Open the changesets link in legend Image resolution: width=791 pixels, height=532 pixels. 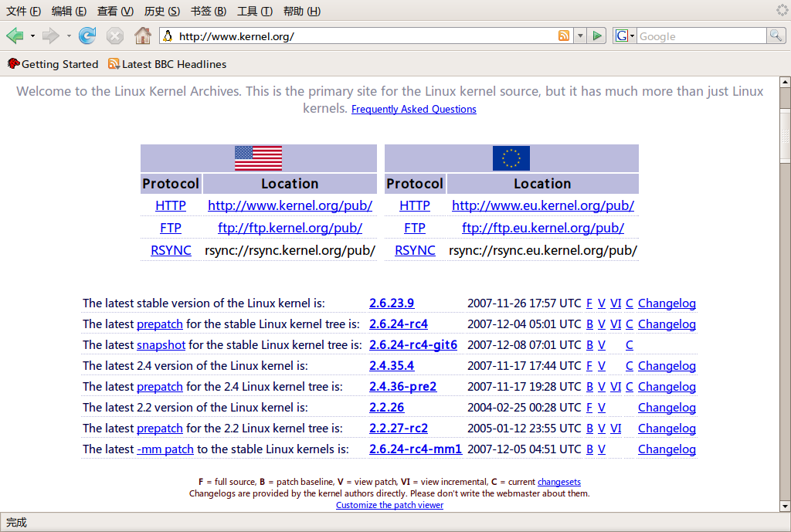[559, 482]
